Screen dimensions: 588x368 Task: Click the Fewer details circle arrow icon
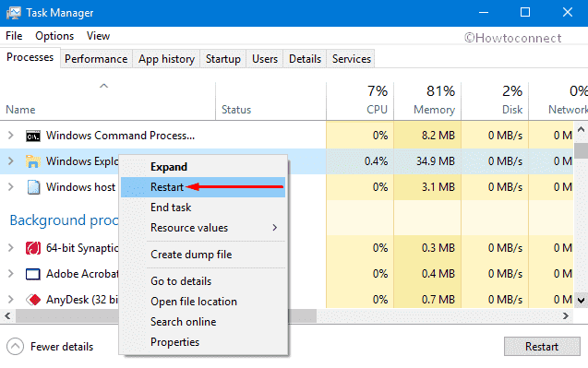pyautogui.click(x=16, y=347)
